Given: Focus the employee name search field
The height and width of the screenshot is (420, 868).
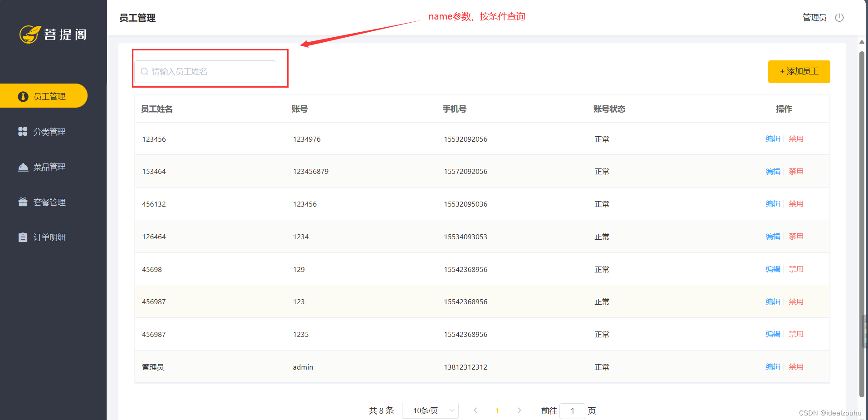Looking at the screenshot, I should 205,72.
